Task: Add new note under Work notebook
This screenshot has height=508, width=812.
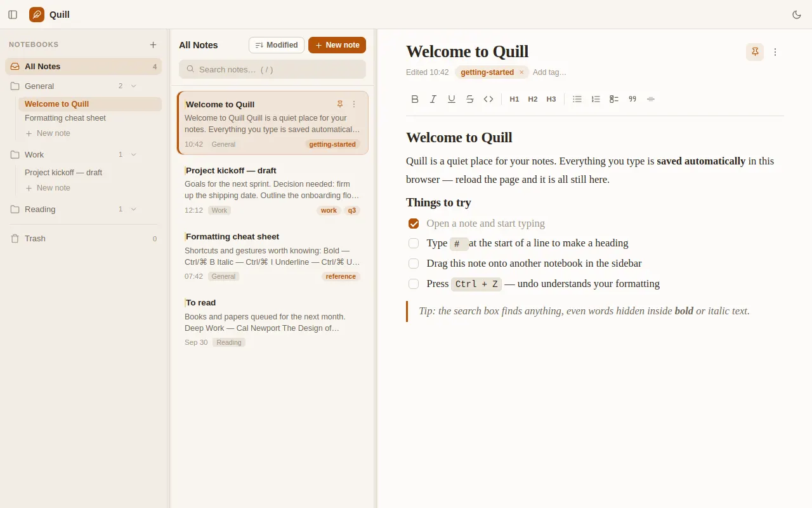Action: [48, 188]
